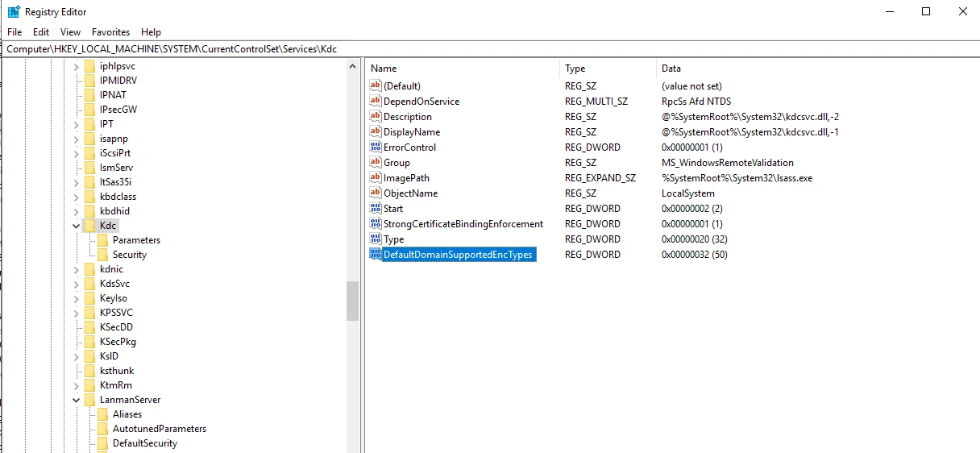This screenshot has width=980, height=453.
Task: Select the DisplayName value name
Action: [x=412, y=131]
